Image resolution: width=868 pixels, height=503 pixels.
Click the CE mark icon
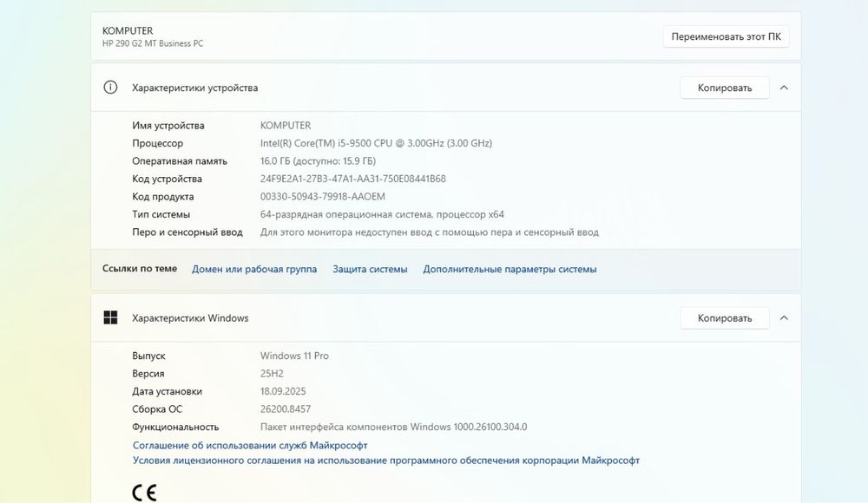point(144,493)
